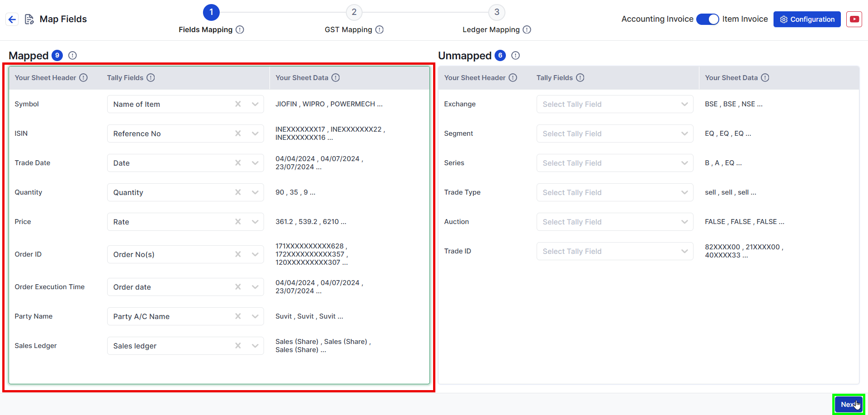Click info icon for Unmapped Tally Fields
Viewport: 868px width, 415px height.
tap(580, 77)
